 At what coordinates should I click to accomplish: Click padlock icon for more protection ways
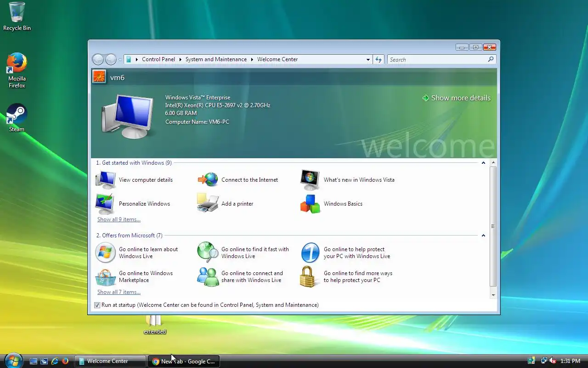(x=309, y=276)
